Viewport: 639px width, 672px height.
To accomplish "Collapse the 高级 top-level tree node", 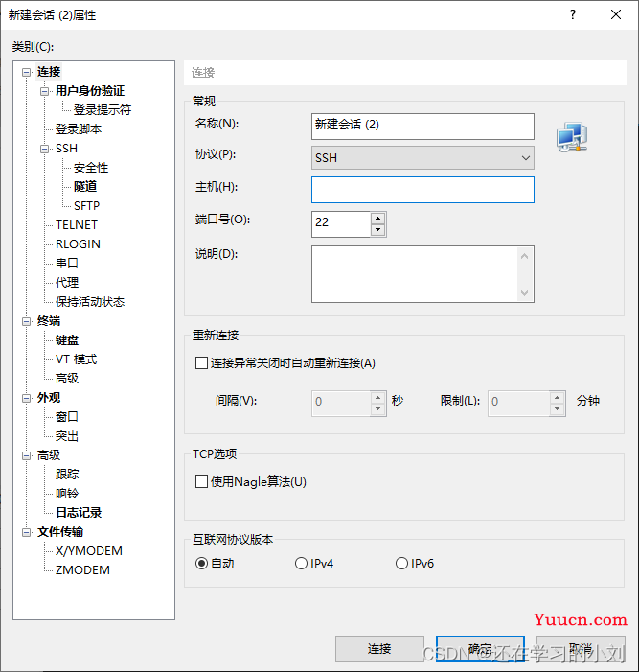I will 27,455.
